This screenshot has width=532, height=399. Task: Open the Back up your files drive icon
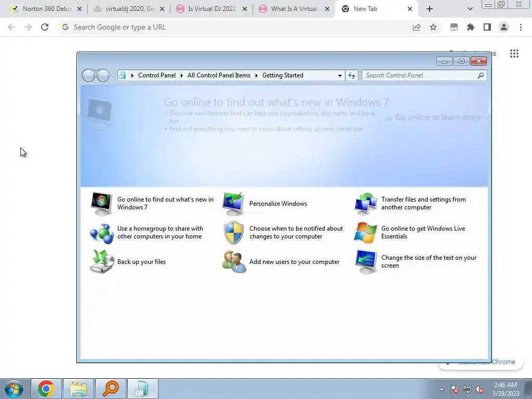pyautogui.click(x=102, y=262)
